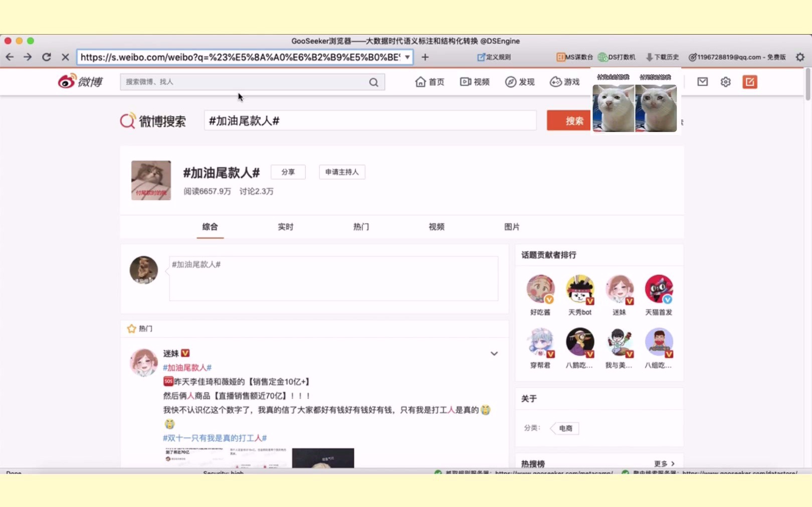Click the 微博搜索 logo
The width and height of the screenshot is (812, 507).
pos(153,121)
